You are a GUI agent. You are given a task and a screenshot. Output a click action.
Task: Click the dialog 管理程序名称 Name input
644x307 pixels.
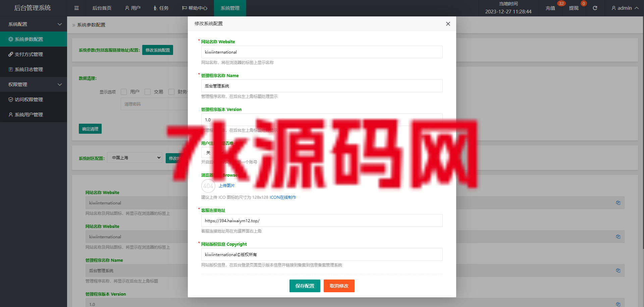point(322,86)
